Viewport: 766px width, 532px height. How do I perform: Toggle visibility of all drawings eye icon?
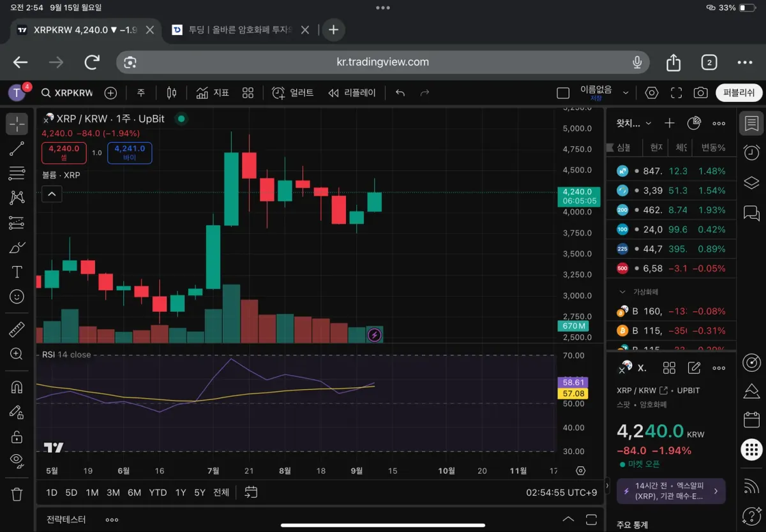click(17, 459)
